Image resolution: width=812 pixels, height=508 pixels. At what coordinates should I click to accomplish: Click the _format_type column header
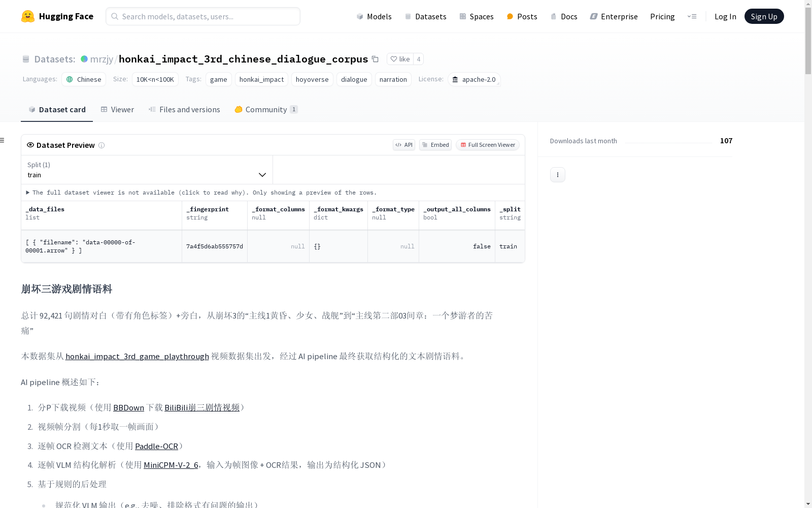pos(393,215)
